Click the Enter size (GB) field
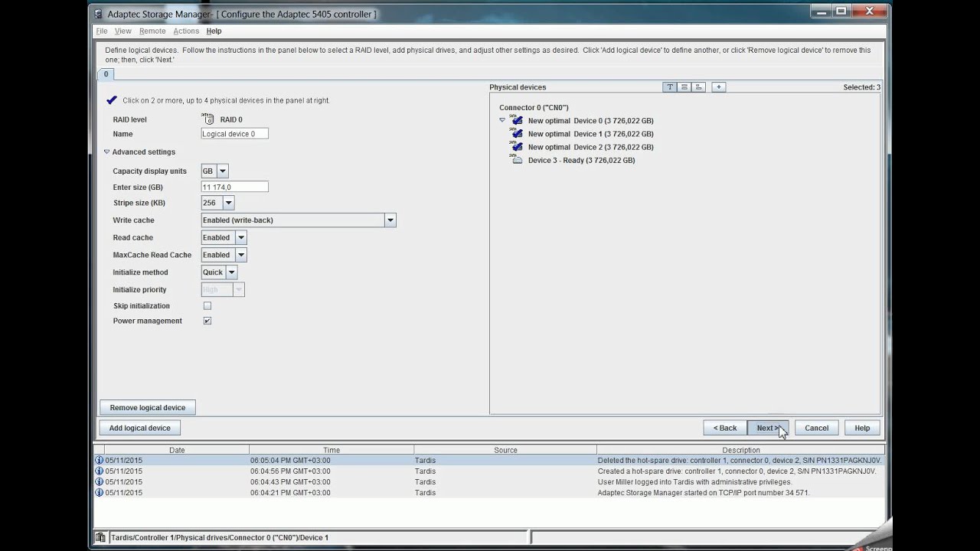This screenshot has width=980, height=551. point(234,187)
